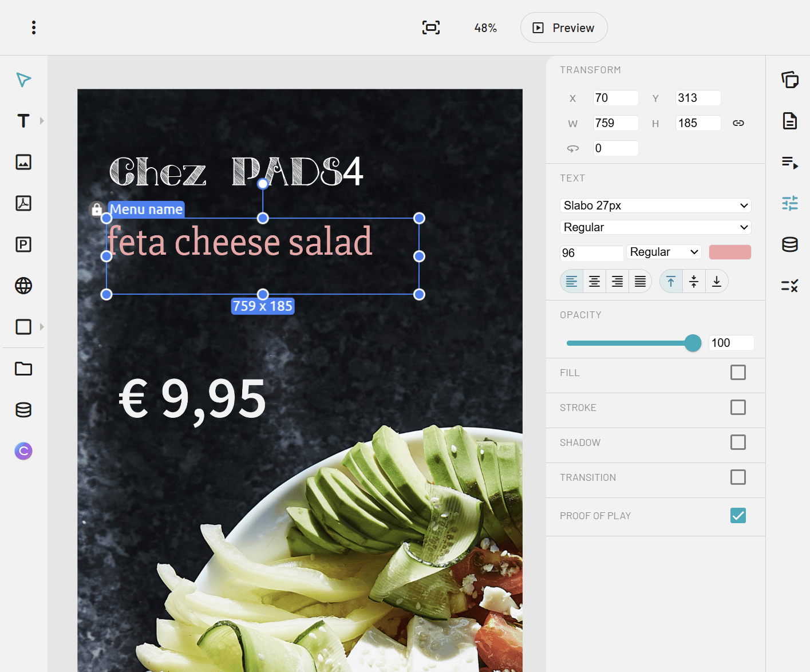Screen dimensions: 810x672
Task: Open the font style Regular dropdown
Action: point(655,227)
